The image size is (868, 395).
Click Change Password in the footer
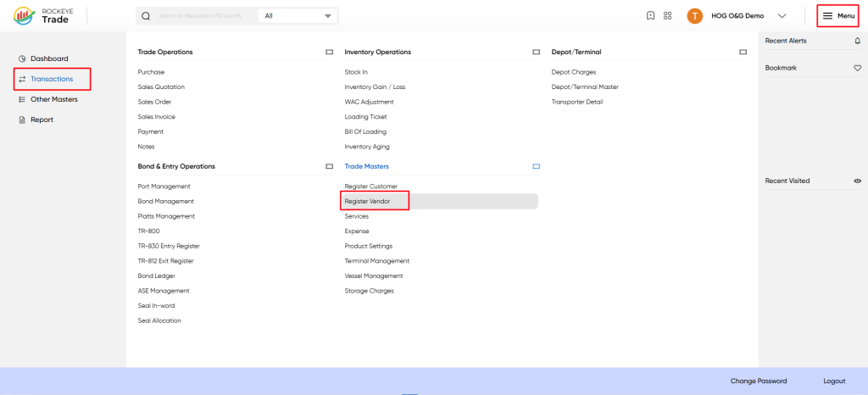point(759,381)
